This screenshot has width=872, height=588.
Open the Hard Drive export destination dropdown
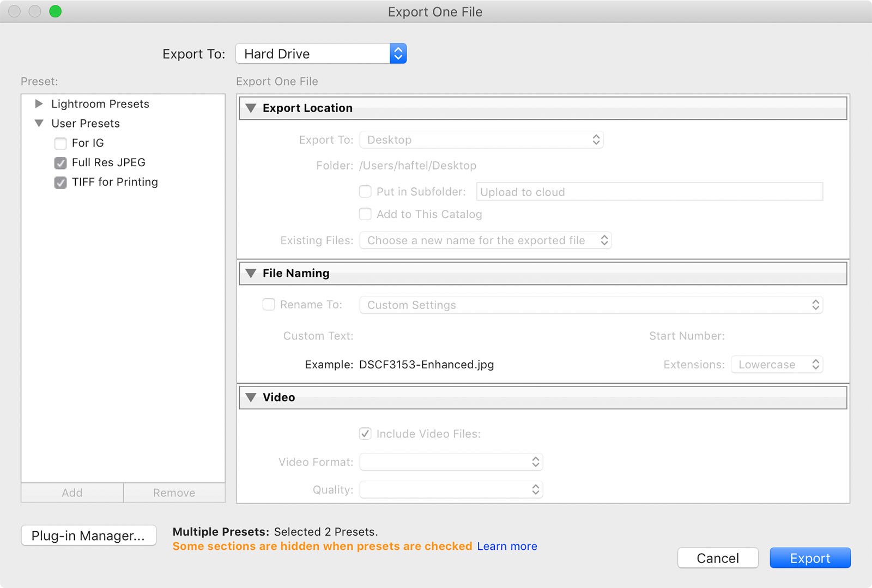click(321, 53)
